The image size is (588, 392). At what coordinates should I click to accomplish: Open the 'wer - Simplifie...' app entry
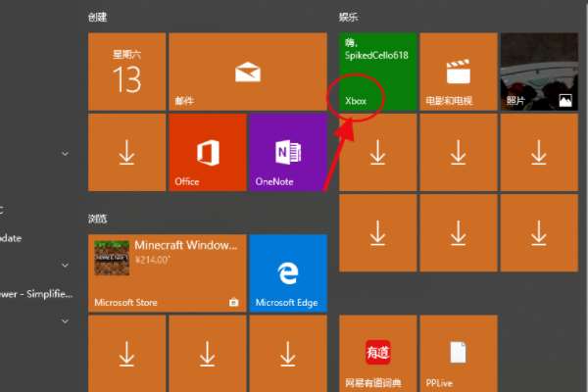point(36,294)
